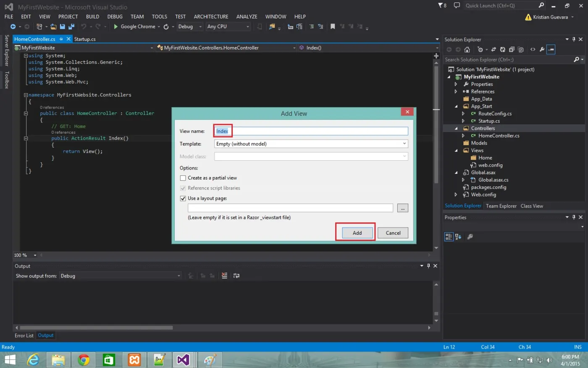Click the Properties wrench icon in Solution Explorer
This screenshot has height=368, width=588.
[x=542, y=50]
